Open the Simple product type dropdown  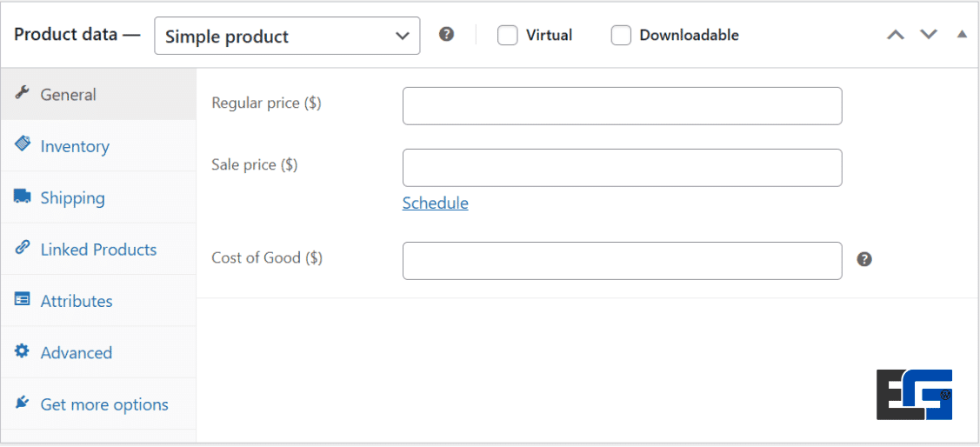[287, 36]
